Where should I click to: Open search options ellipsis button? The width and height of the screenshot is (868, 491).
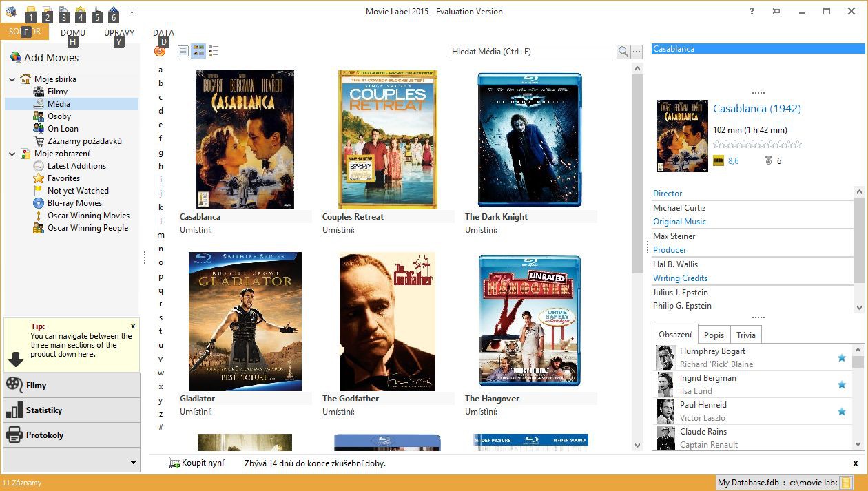click(637, 52)
